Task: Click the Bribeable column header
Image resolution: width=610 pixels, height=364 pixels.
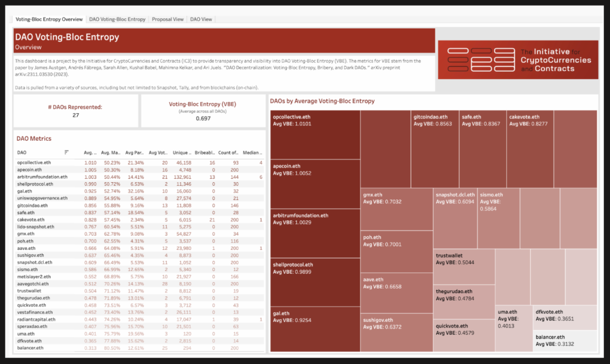Action: [205, 152]
